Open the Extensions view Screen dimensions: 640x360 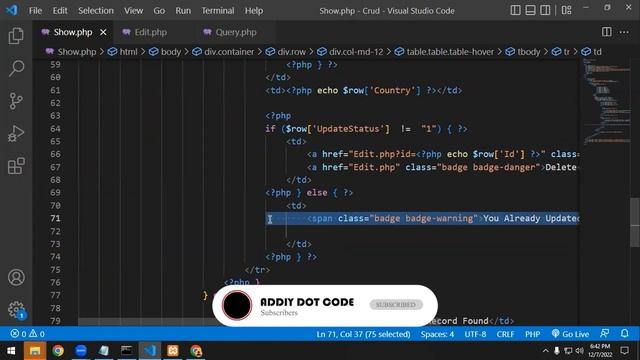(x=16, y=166)
